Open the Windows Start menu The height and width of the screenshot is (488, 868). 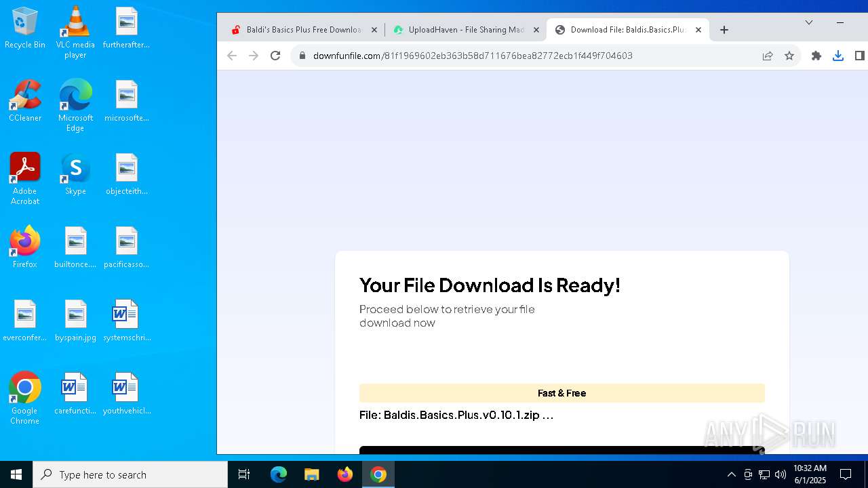16,474
